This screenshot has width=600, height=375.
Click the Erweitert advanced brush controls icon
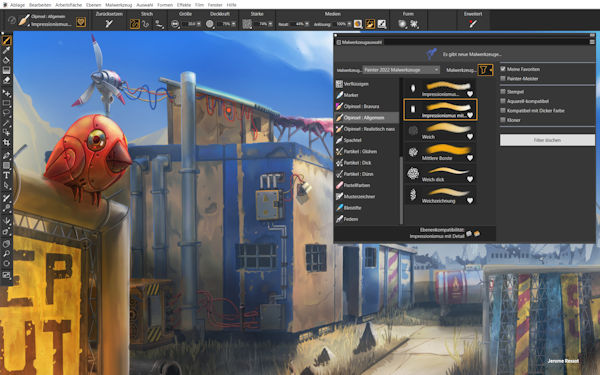[x=473, y=24]
